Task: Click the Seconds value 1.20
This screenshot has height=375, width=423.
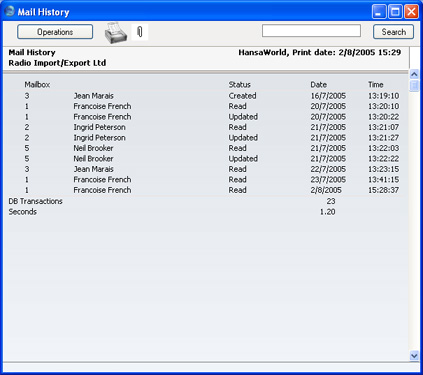Action: [327, 212]
